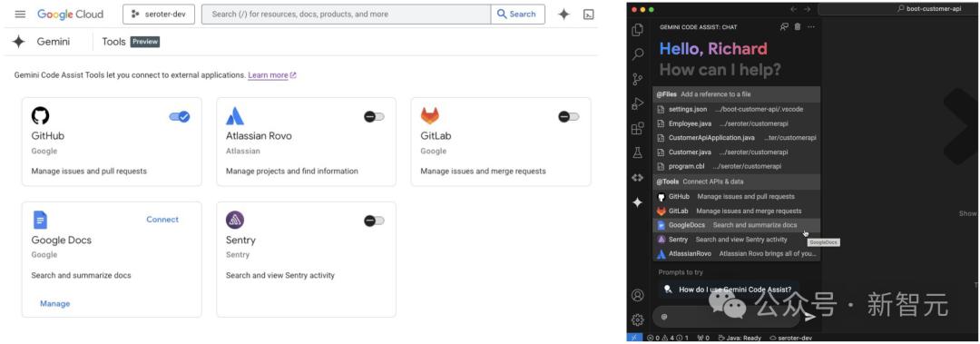Open VS Code Explorer files icon
The width and height of the screenshot is (980, 344).
click(638, 30)
